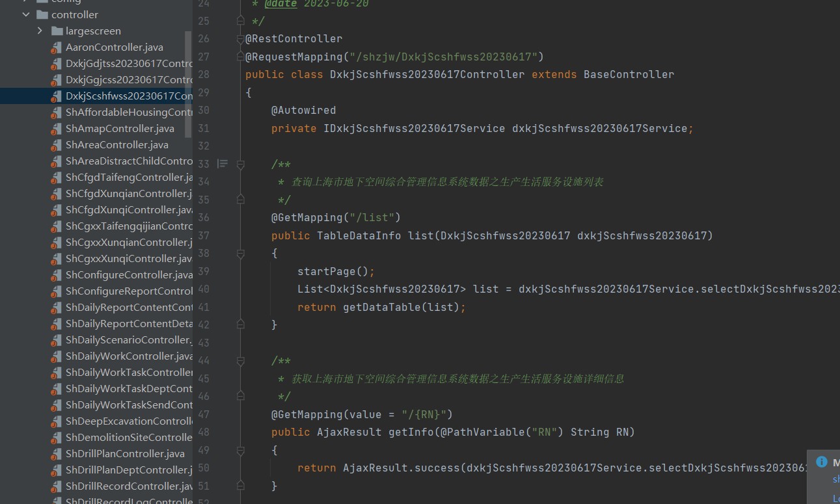The image size is (840, 504).
Task: Click the TableDataInfo return type
Action: 359,235
